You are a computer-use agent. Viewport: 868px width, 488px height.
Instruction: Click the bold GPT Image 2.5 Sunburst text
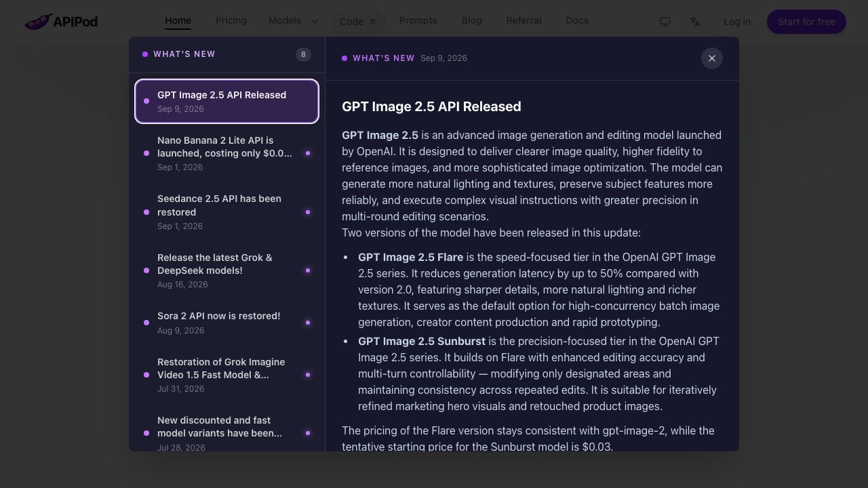(x=422, y=341)
